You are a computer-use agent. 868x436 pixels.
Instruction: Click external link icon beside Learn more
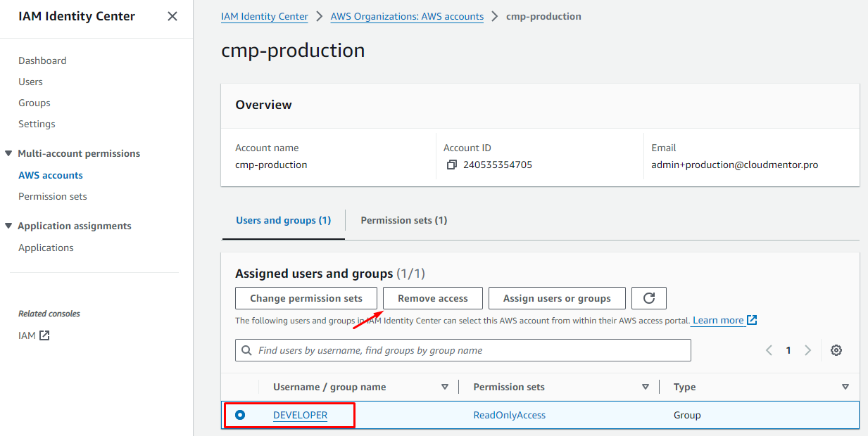pos(752,321)
